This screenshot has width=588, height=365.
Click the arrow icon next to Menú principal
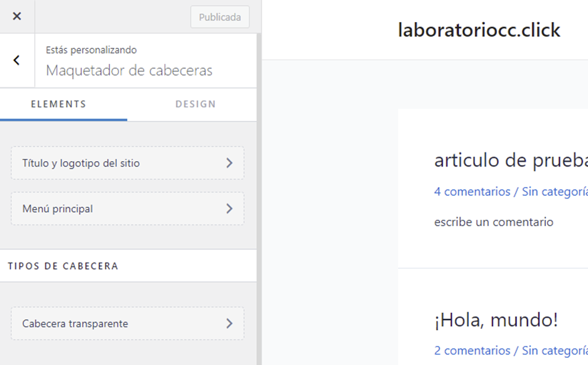pyautogui.click(x=229, y=209)
